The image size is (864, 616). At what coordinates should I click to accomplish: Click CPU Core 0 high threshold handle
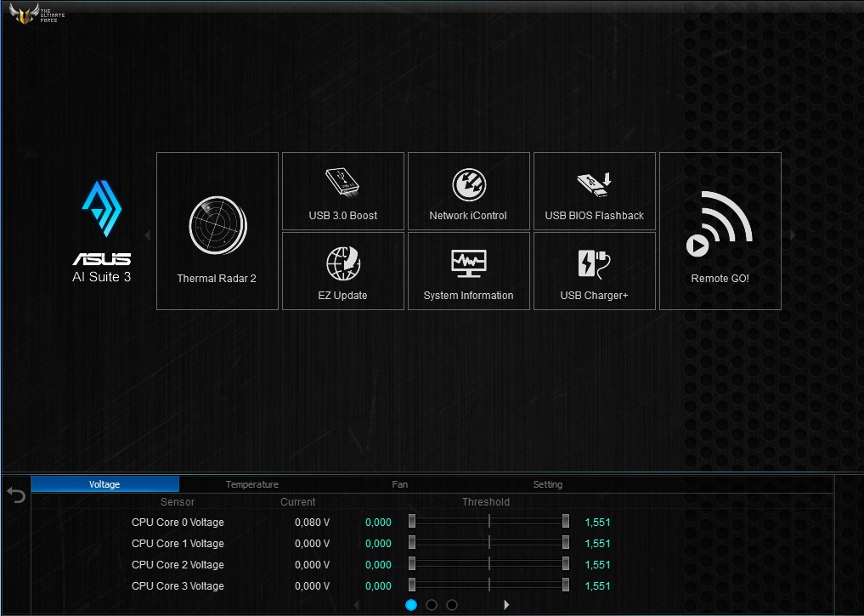pyautogui.click(x=565, y=521)
